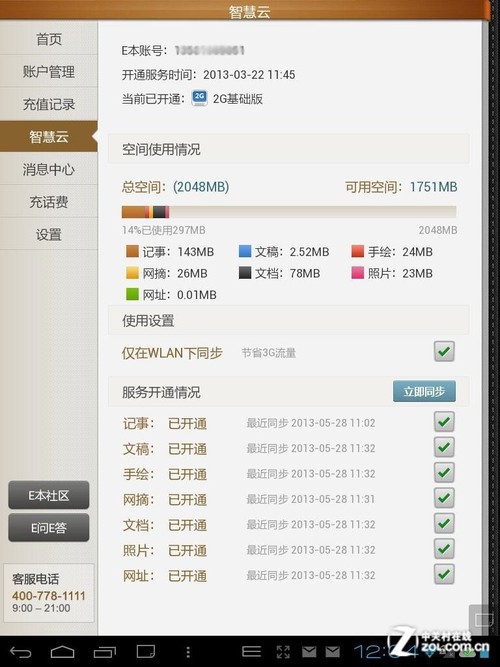Click the storage usage progress bar
Image resolution: width=500 pixels, height=667 pixels.
(289, 212)
